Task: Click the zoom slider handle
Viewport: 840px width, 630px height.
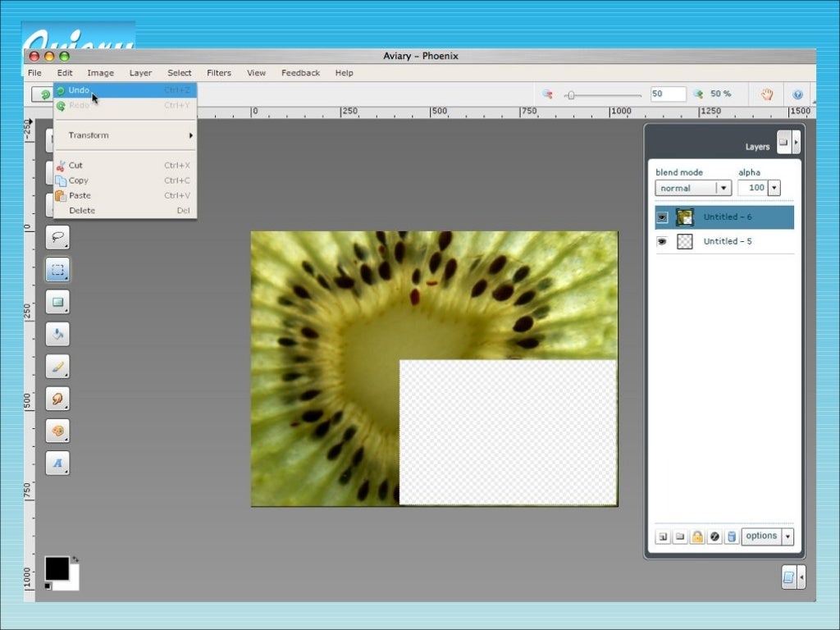Action: [571, 95]
